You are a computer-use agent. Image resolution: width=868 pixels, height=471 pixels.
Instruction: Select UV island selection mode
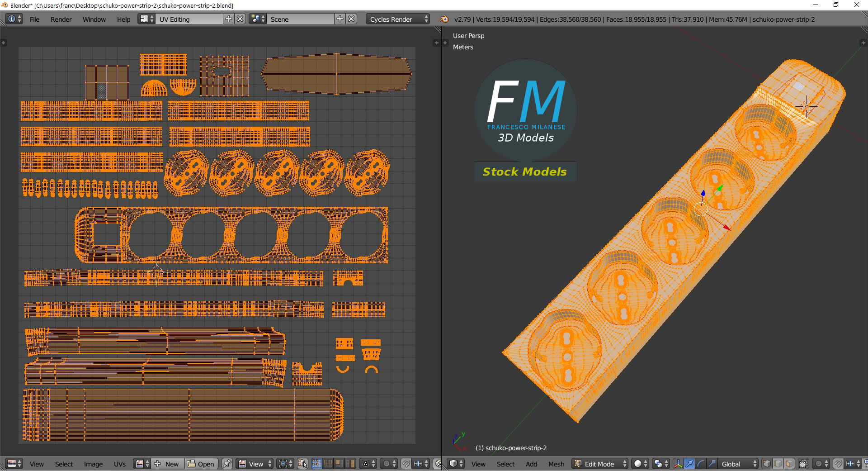(x=350, y=464)
